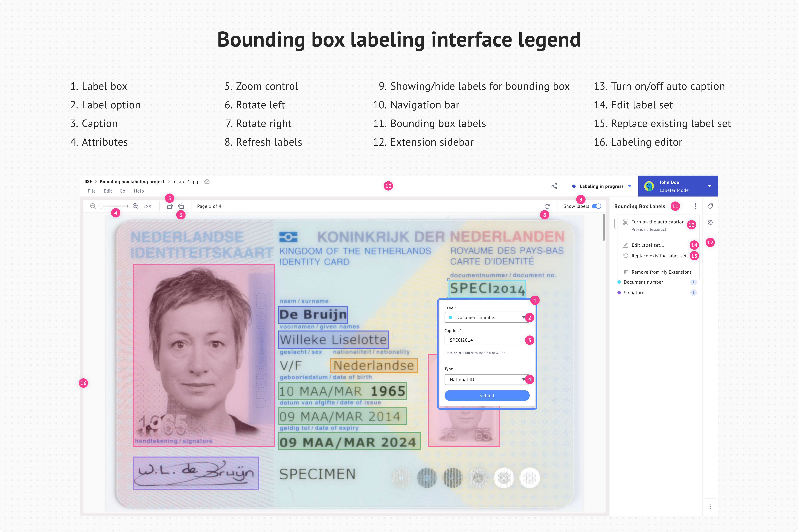Click the zoom out magnifier icon
Screen dimensions: 798x532
(93, 206)
